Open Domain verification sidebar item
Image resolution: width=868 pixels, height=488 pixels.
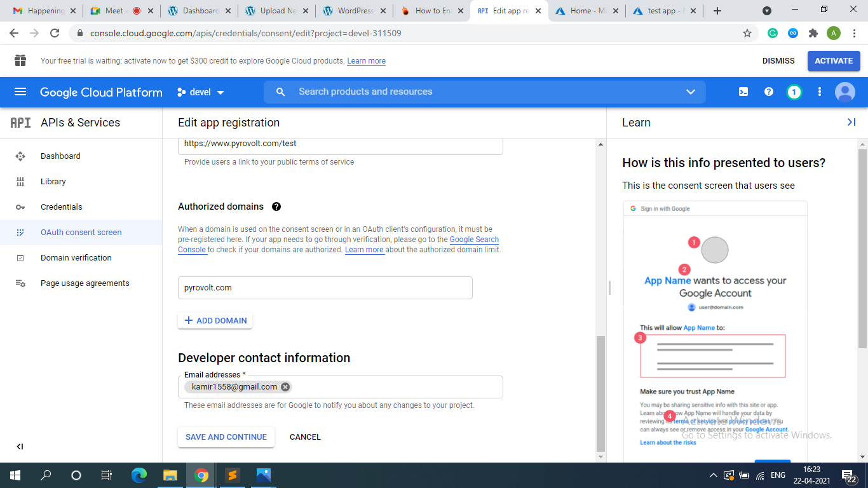pyautogui.click(x=76, y=257)
